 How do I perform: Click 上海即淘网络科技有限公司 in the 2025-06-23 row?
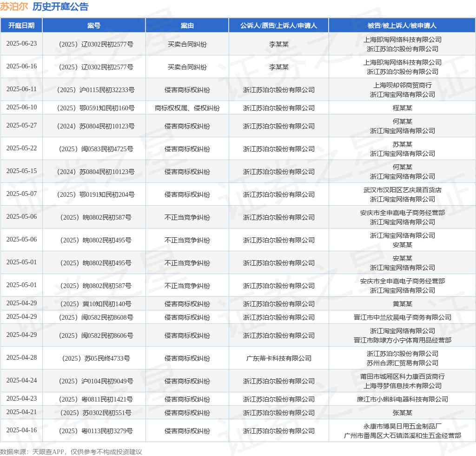click(402, 40)
